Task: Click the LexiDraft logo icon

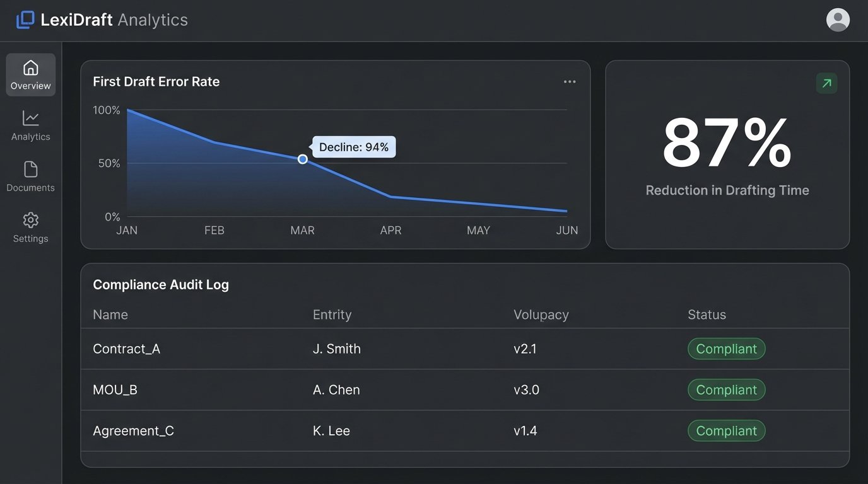Action: tap(25, 20)
